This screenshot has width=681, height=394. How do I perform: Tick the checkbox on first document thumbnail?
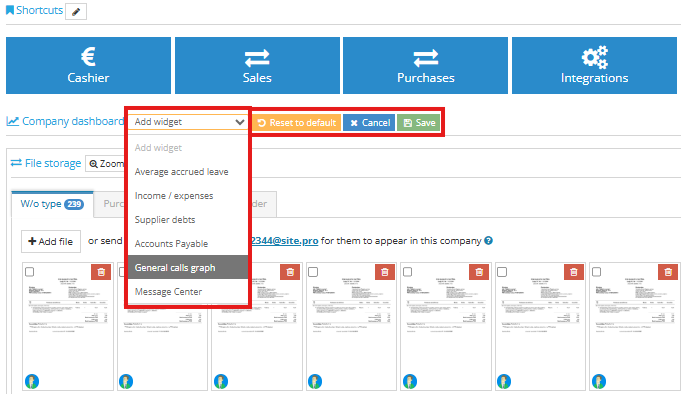tap(30, 272)
